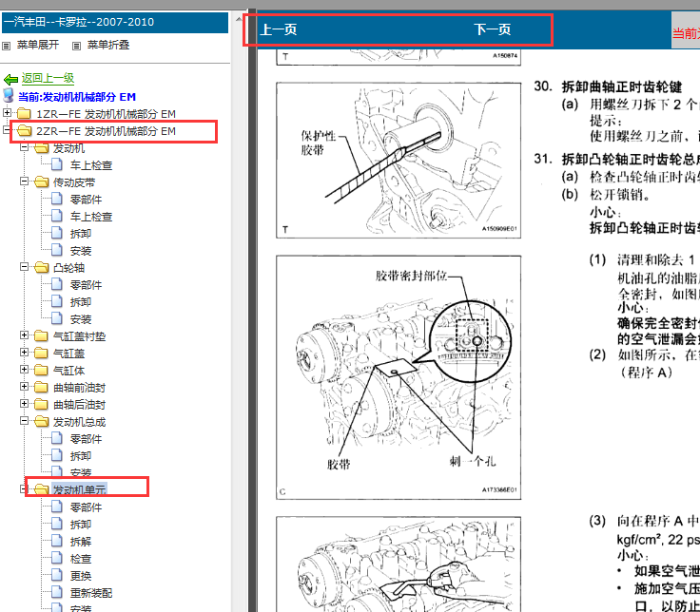Expand the 气缸盖 tree node
Image resolution: width=700 pixels, height=612 pixels.
coord(24,352)
